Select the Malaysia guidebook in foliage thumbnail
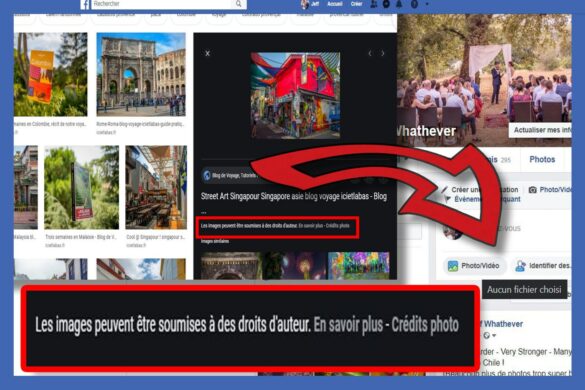585x390 pixels. pos(81,187)
